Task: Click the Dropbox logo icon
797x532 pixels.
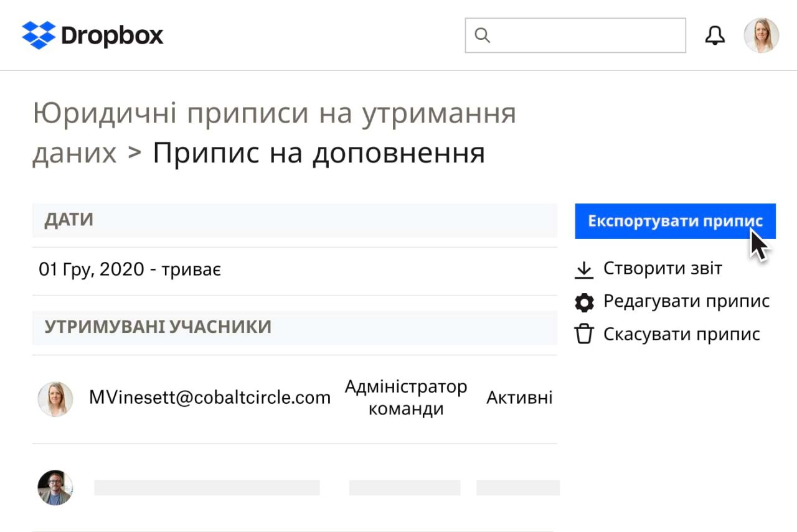Action: (x=39, y=34)
